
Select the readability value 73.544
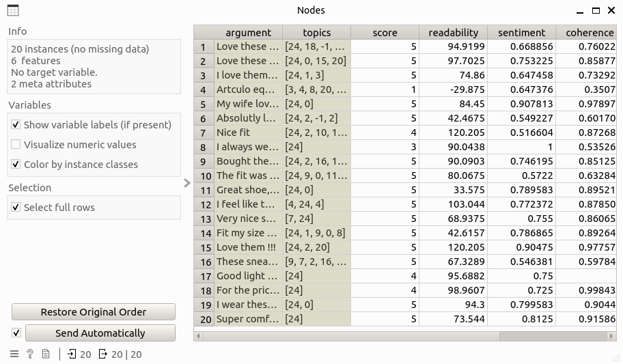point(454,319)
